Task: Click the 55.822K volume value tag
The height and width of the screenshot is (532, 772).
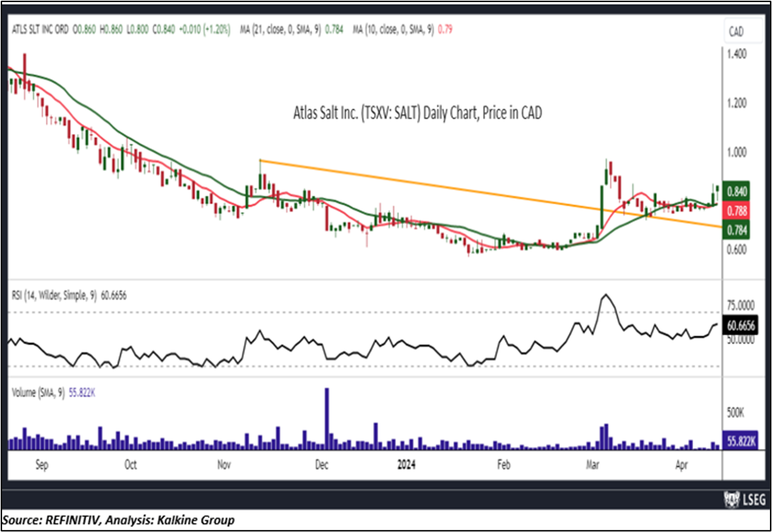Action: [739, 441]
